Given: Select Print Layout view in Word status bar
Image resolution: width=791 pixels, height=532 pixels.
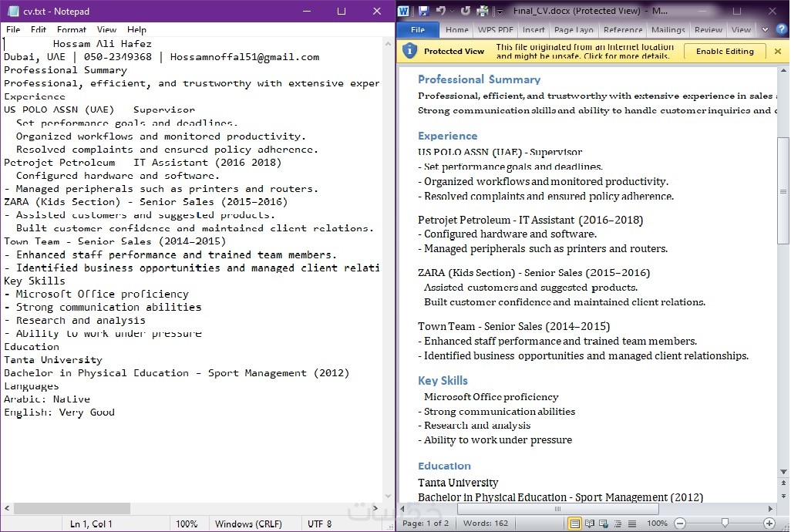Looking at the screenshot, I should coord(574,524).
